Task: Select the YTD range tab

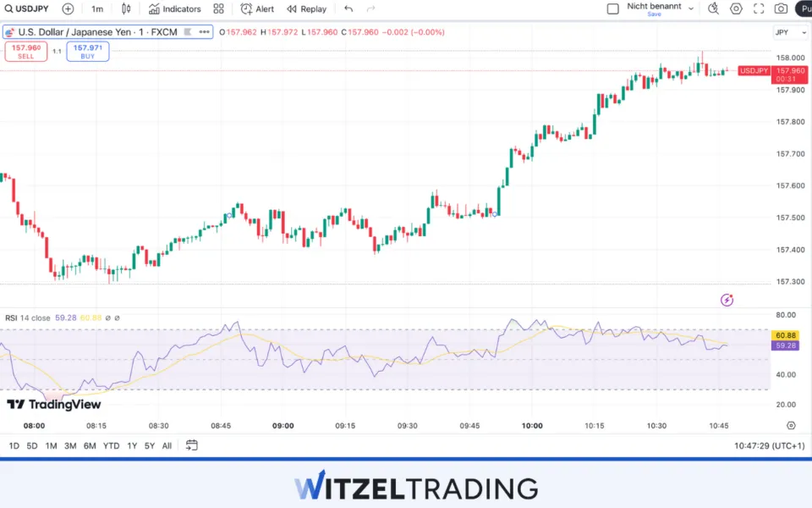Action: coord(110,445)
